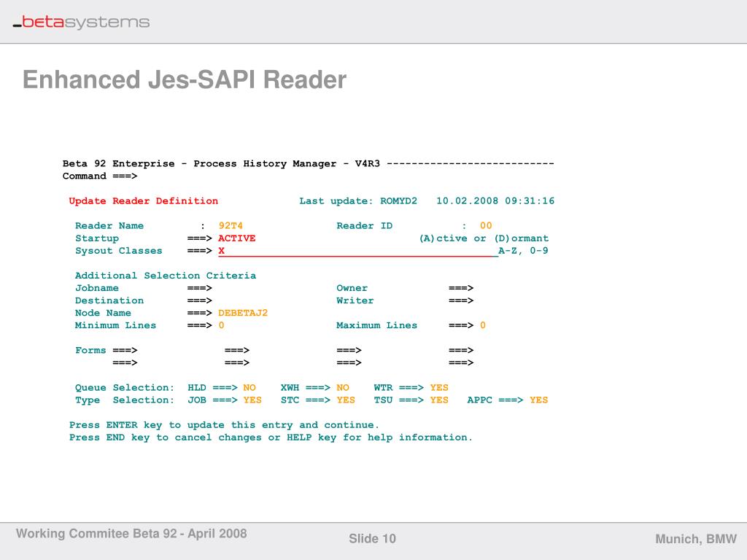Click the Reader Name value 92T4
Screen dimensions: 747x560
click(x=231, y=226)
